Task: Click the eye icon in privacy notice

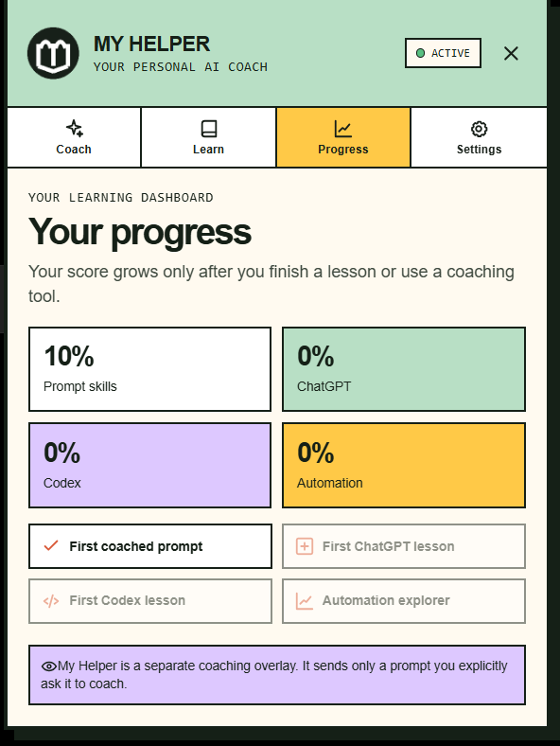Action: [49, 666]
